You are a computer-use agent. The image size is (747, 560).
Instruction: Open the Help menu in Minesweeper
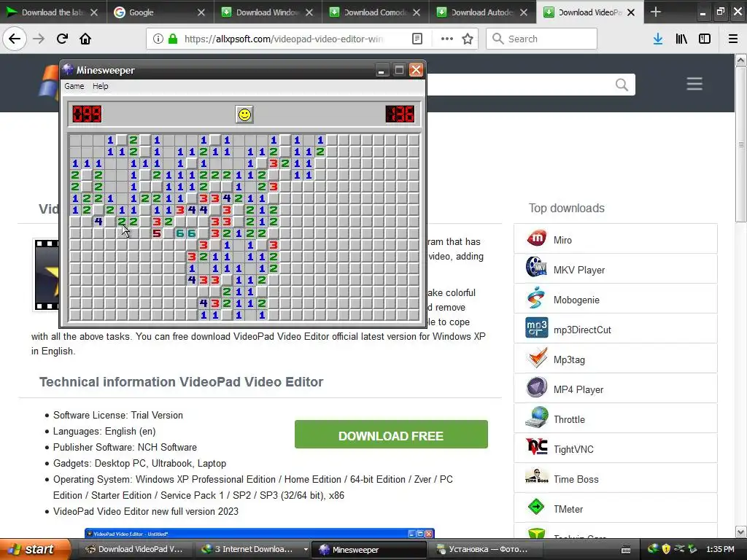(x=100, y=86)
